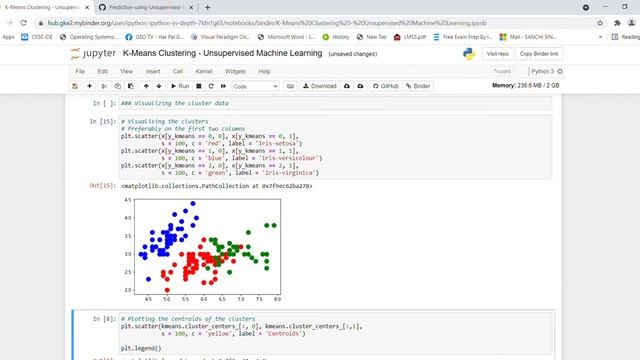Open the Widgets menu
The height and width of the screenshot is (360, 640).
[x=236, y=71]
